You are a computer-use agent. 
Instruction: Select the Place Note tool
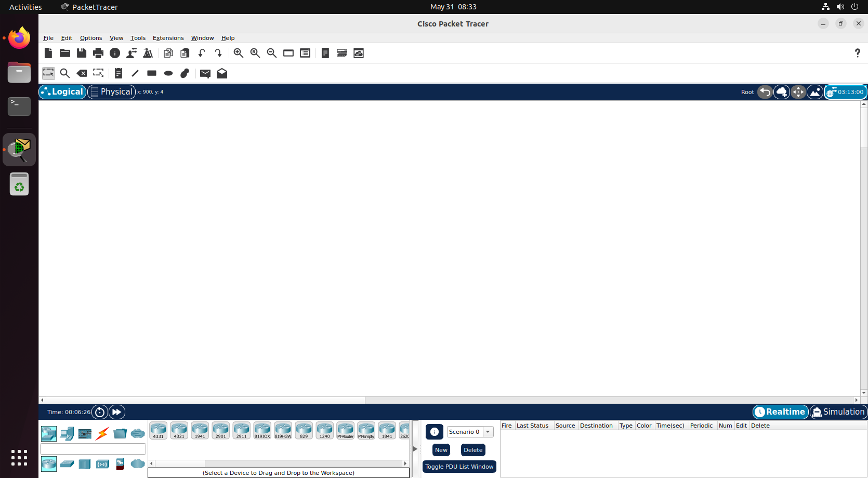tap(119, 73)
